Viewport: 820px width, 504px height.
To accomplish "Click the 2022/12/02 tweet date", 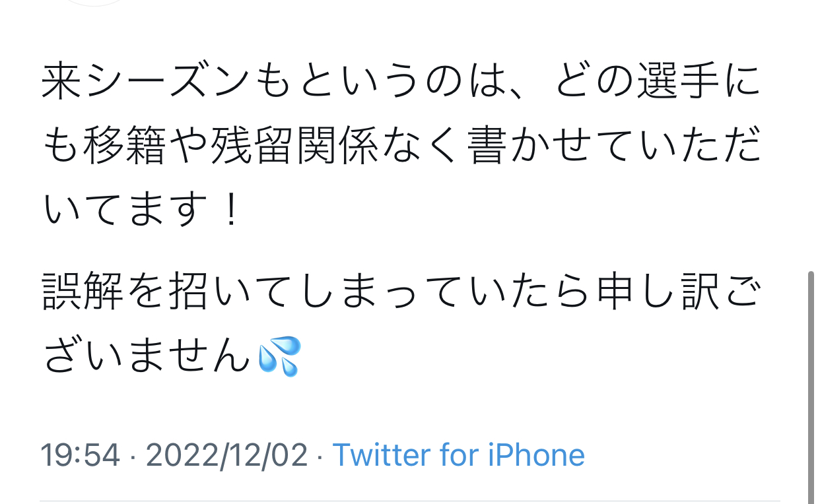I will point(226,455).
